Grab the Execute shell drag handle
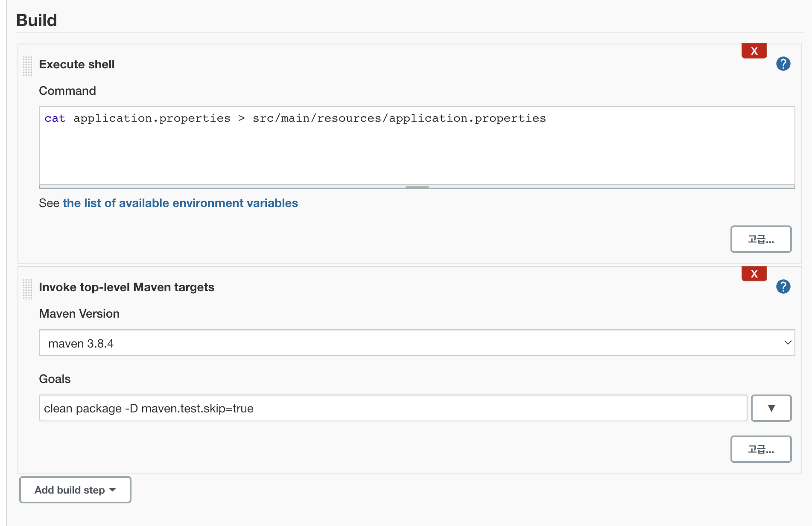812x526 pixels. click(27, 65)
